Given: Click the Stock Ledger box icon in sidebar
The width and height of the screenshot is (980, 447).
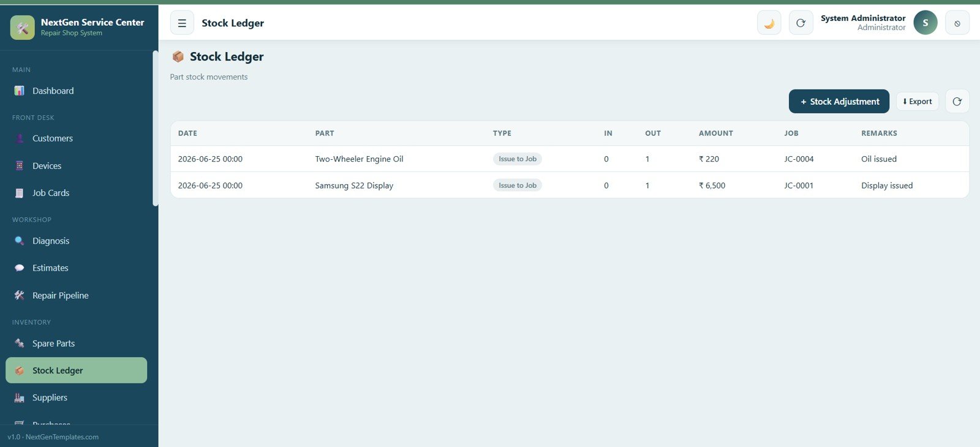Looking at the screenshot, I should 20,370.
